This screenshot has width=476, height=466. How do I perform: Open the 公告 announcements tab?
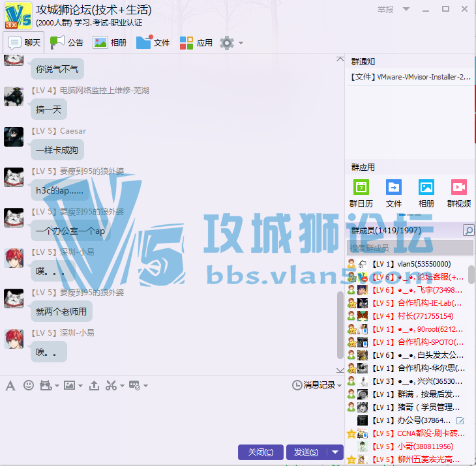point(67,42)
